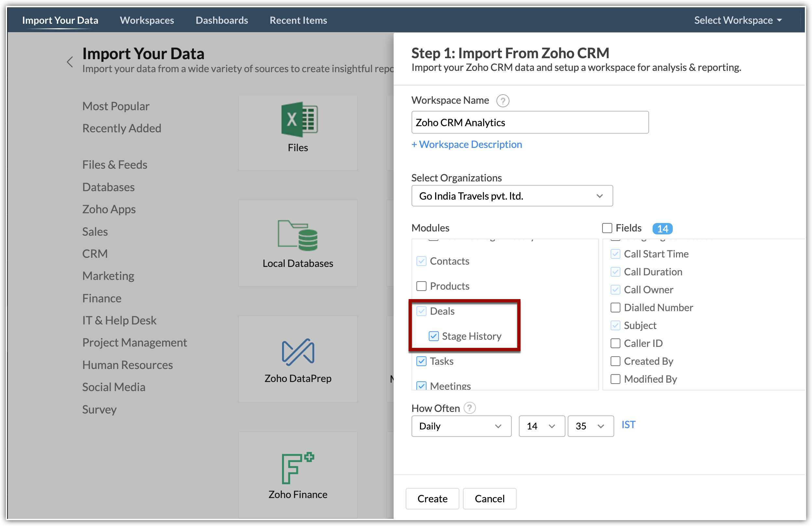812x526 pixels.
Task: Expand the Daily frequency dropdown
Action: point(461,426)
